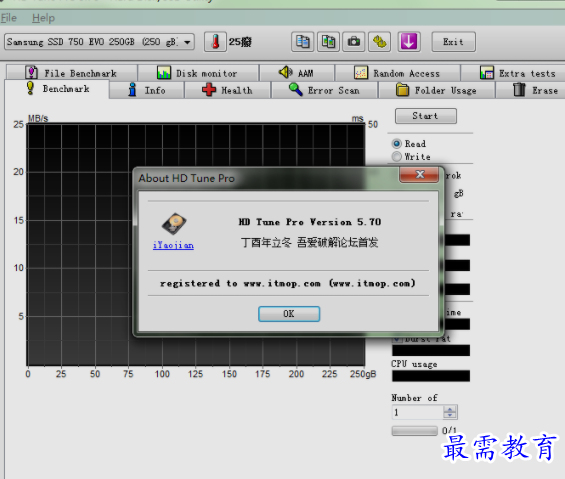Click the Health red cross icon

[x=209, y=89]
